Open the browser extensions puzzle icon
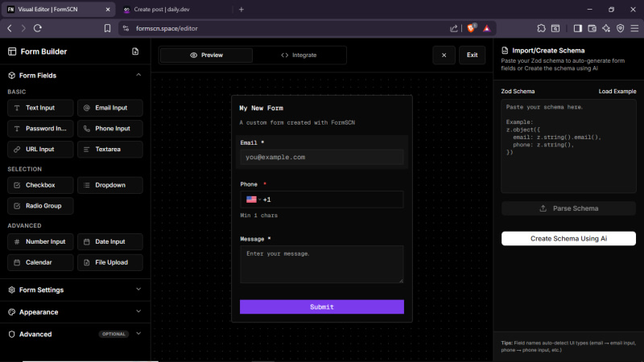 click(x=541, y=28)
